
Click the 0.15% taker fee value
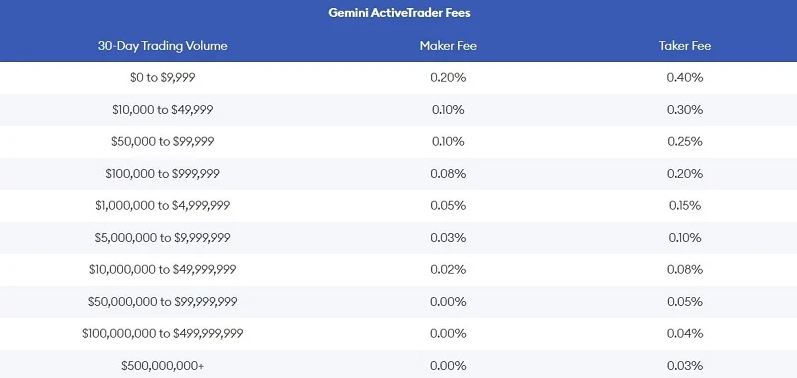(685, 206)
